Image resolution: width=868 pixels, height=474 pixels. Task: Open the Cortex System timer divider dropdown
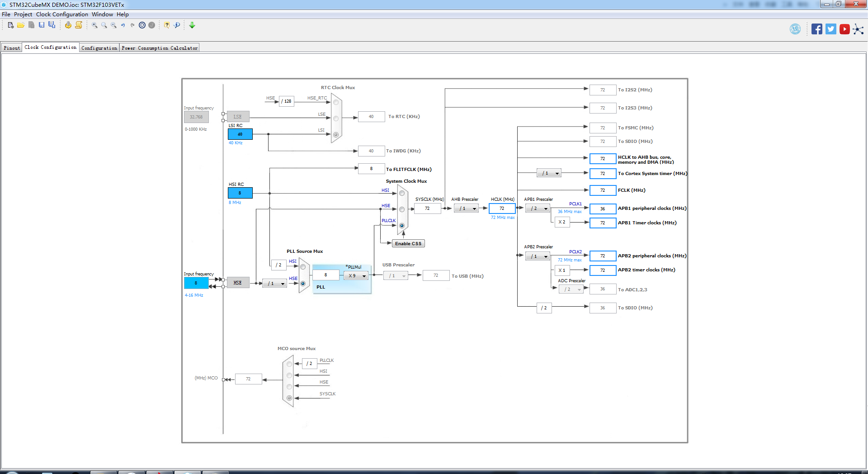[x=549, y=173]
